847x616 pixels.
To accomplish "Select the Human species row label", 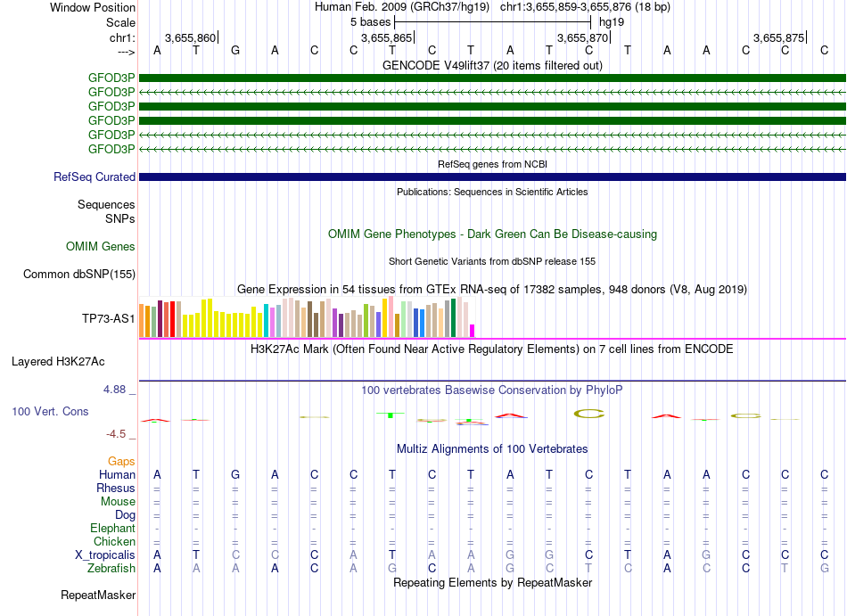I will pyautogui.click(x=117, y=474).
